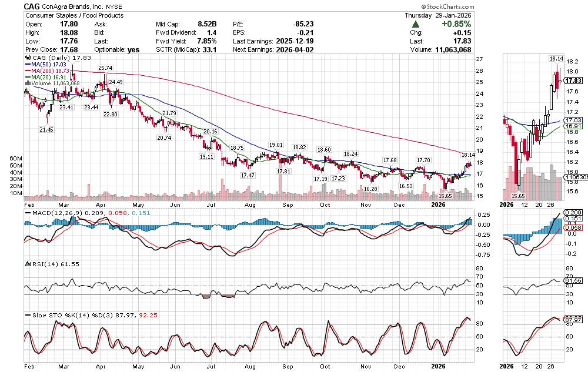This screenshot has width=588, height=372.
Task: Click the green up-arrow change indicator
Action: (416, 24)
